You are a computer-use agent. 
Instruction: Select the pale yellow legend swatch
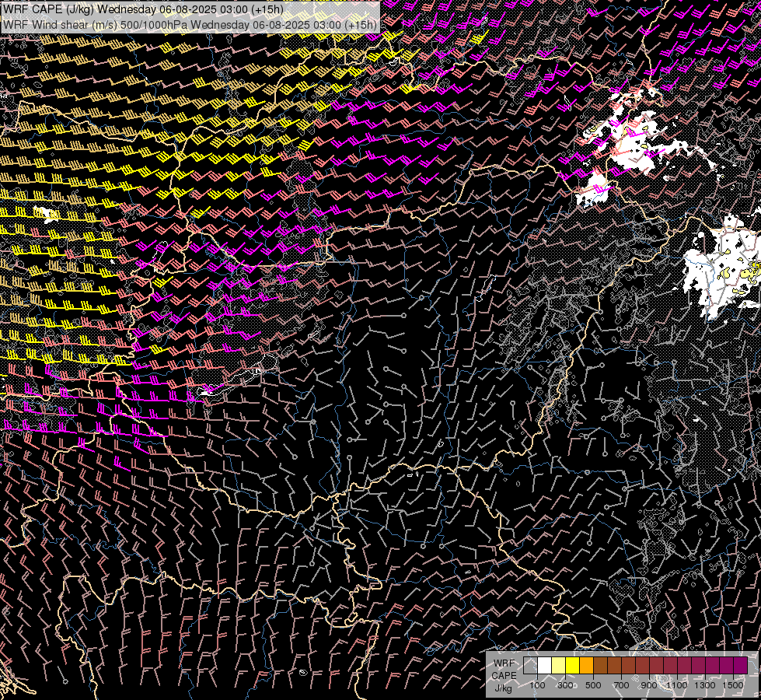coord(559,666)
